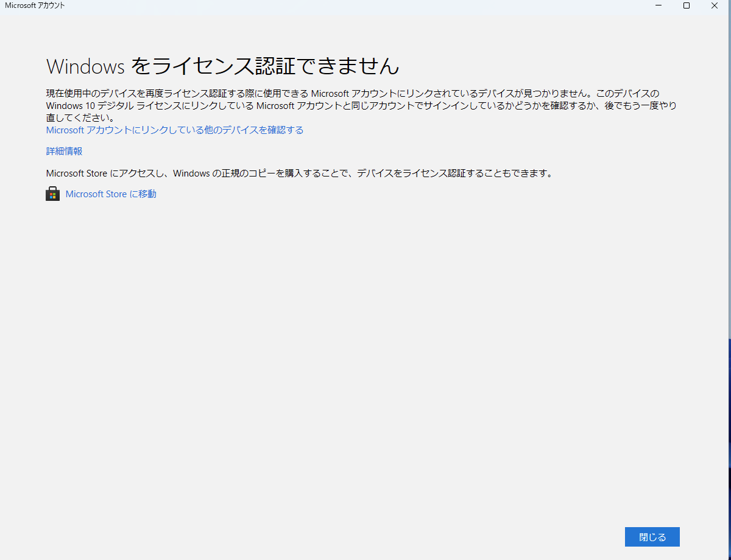Click the Microsoft Store に移動 link
Image resolution: width=731 pixels, height=560 pixels.
[x=111, y=194]
